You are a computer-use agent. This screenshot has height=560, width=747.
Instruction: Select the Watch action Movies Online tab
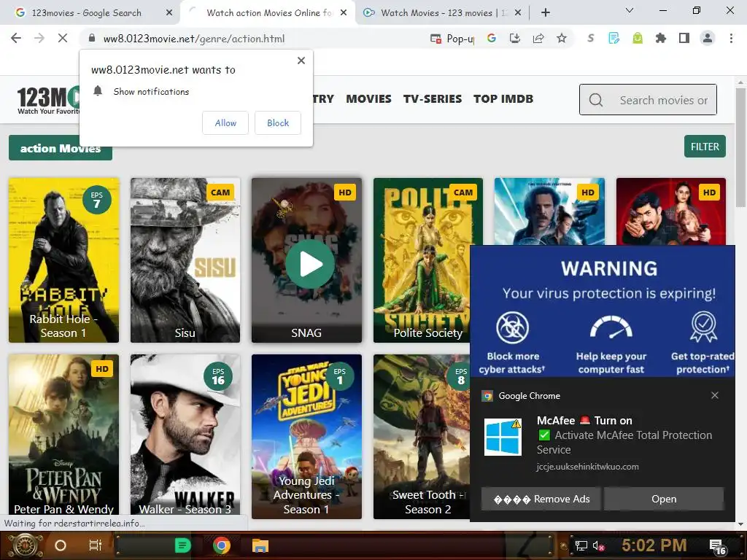268,13
